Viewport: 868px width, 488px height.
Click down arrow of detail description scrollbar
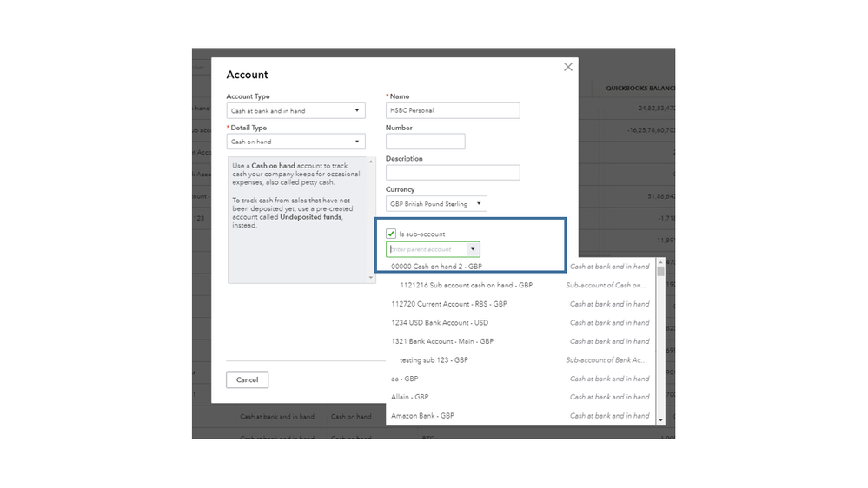[x=371, y=278]
